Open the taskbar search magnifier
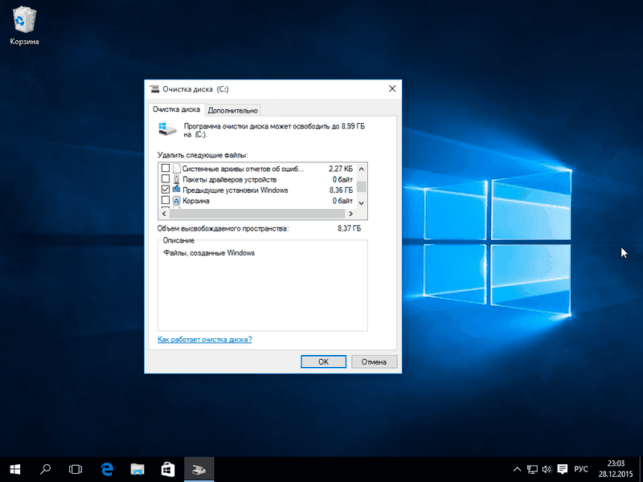This screenshot has width=643, height=482. [45, 469]
